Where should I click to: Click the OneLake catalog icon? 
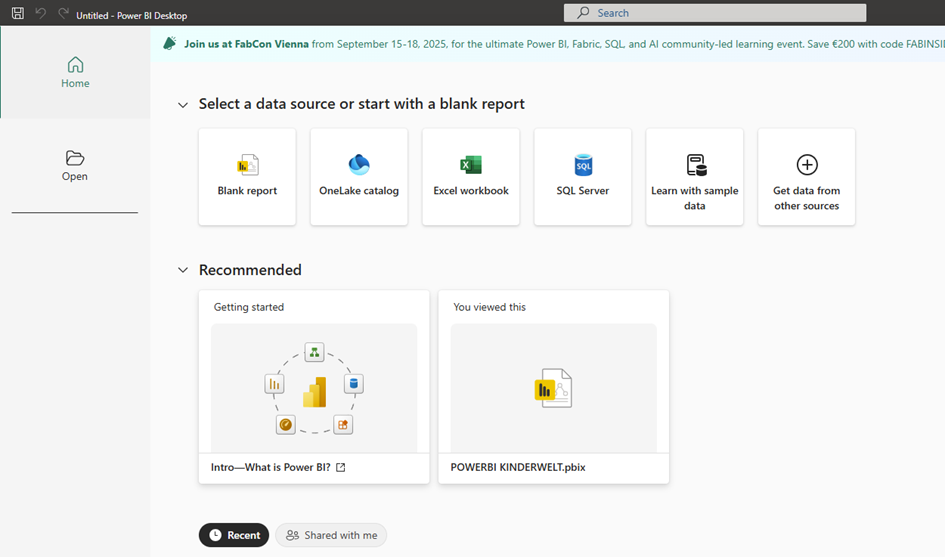click(359, 165)
